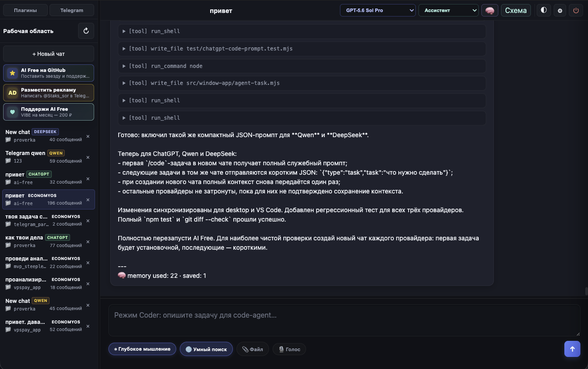Screen dimensions: 588x369
Task: Click the chat vertical scrollbar thumb
Action: pyautogui.click(x=586, y=291)
